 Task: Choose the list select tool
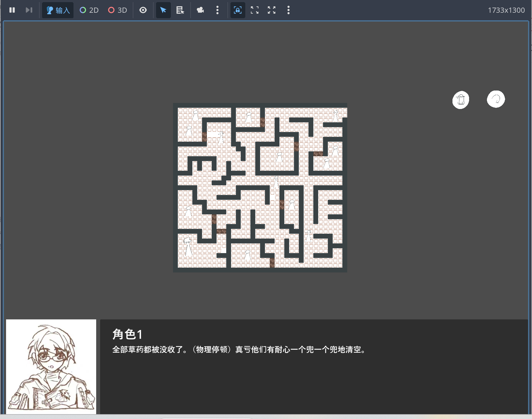click(180, 10)
